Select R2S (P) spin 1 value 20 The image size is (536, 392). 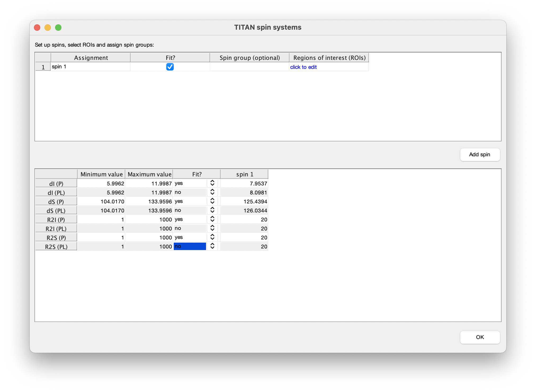coord(244,238)
